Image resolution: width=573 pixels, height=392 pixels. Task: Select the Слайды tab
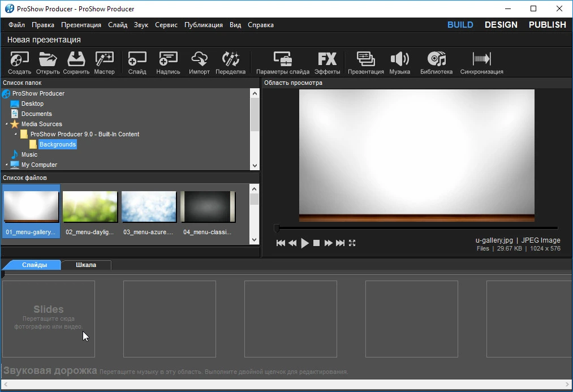35,265
